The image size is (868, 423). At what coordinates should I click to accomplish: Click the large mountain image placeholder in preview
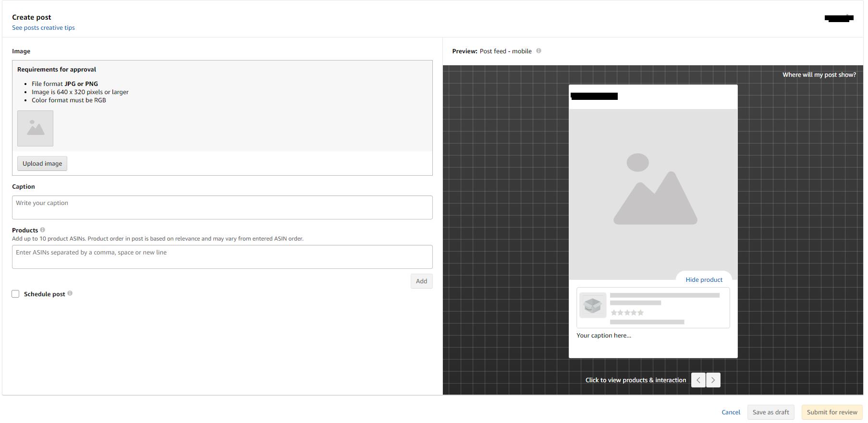pyautogui.click(x=655, y=190)
